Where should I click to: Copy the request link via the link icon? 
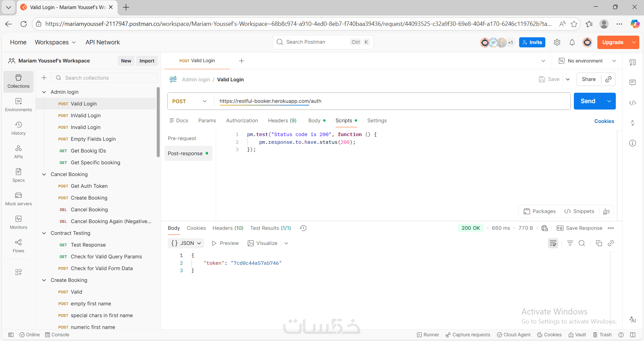[608, 79]
